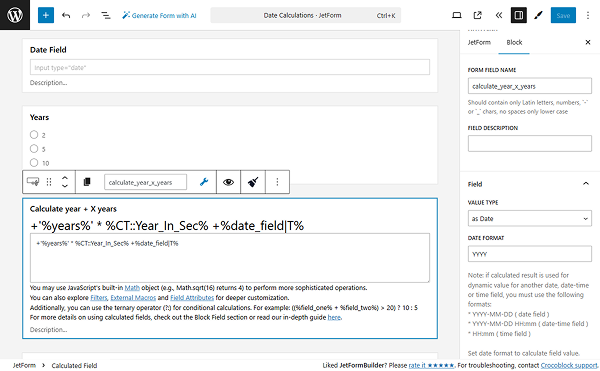Image resolution: width=600 pixels, height=371 pixels.
Task: Click the Date Field Description placeholder
Action: coord(49,83)
